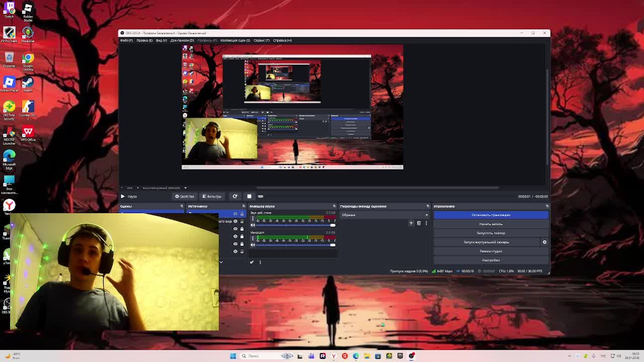This screenshot has height=362, width=644.
Task: Click the OBS preview canvas thumbnail
Action: tap(292, 107)
